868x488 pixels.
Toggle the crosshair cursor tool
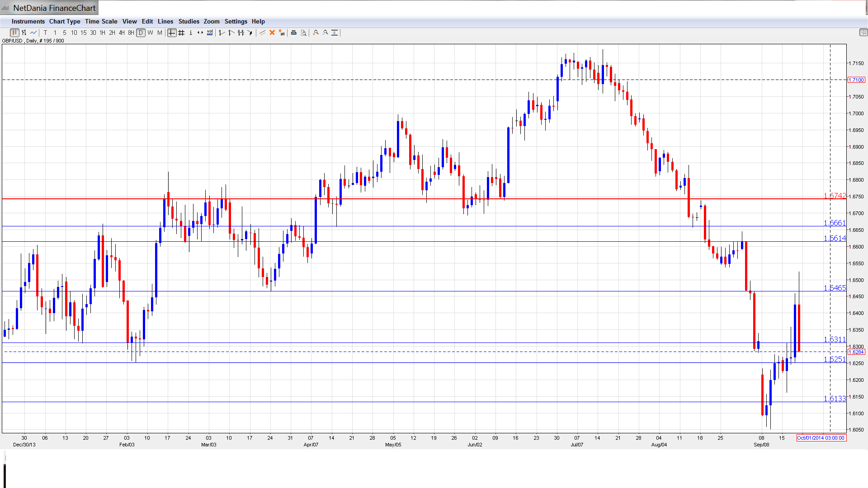click(x=172, y=33)
